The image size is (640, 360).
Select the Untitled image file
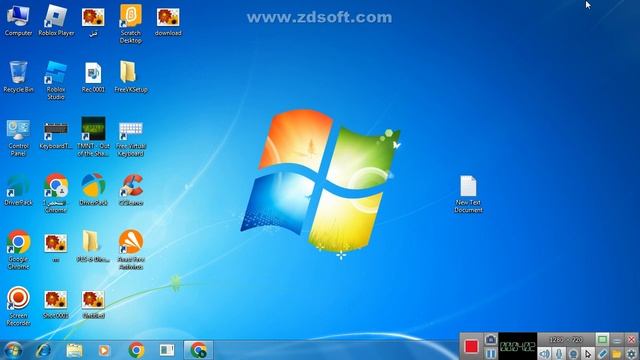tap(93, 304)
